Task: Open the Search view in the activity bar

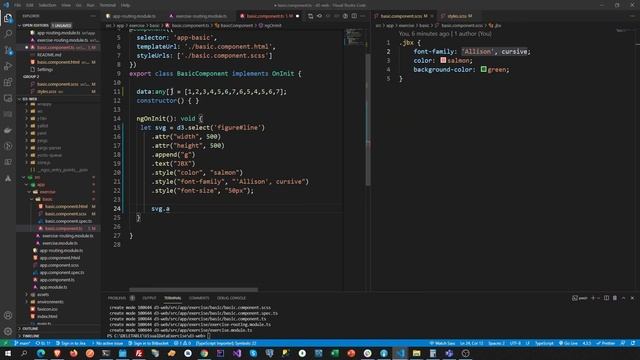Action: [x=8, y=34]
